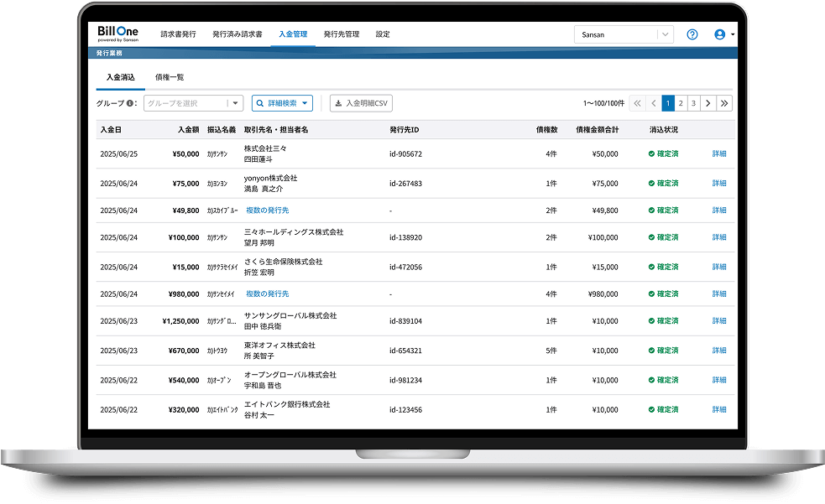This screenshot has height=504, width=825.
Task: Jump to the first page arrow
Action: tap(637, 103)
